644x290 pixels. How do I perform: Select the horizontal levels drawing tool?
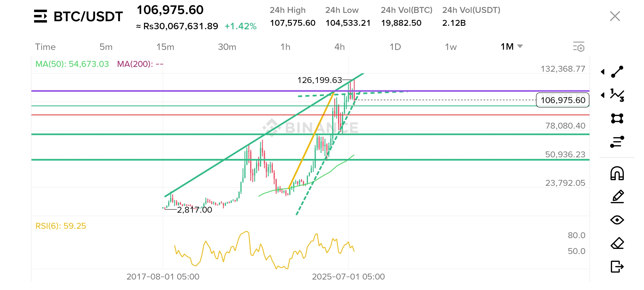(617, 142)
